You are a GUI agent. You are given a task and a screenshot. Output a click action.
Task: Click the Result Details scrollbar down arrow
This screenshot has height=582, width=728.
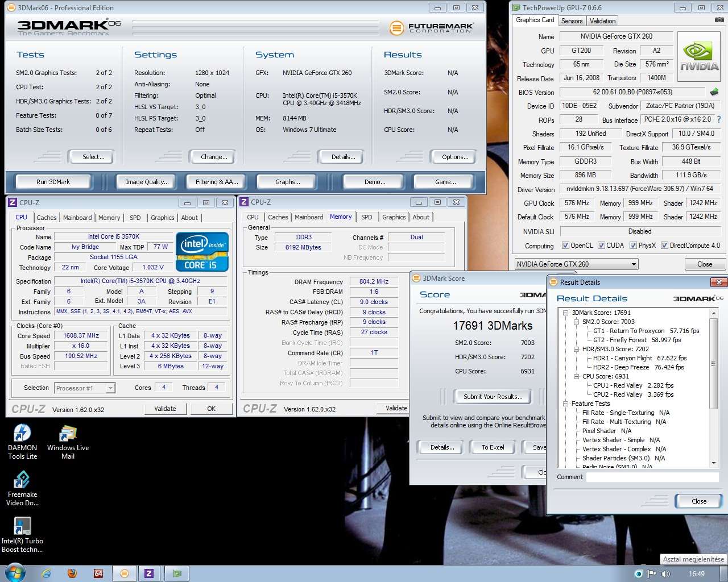(x=714, y=463)
